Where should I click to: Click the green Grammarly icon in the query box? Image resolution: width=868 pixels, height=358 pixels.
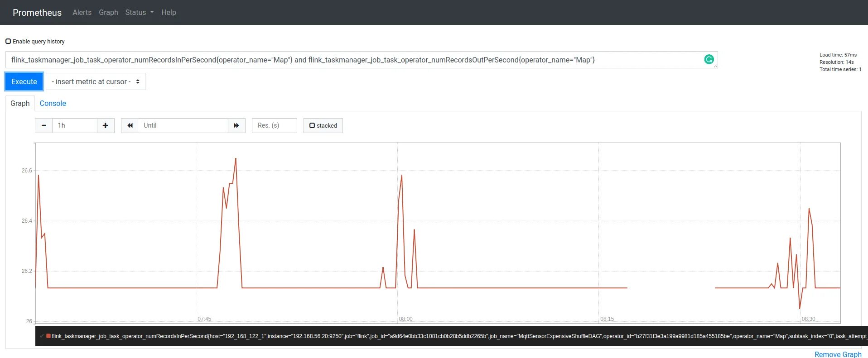(709, 59)
